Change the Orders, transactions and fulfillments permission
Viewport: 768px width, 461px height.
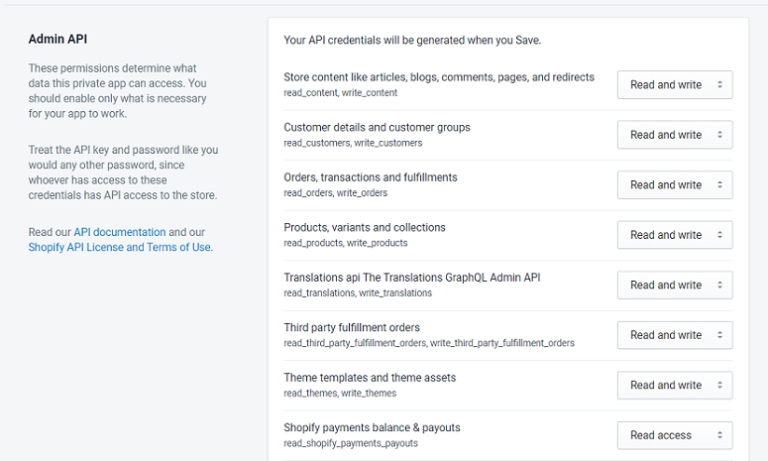click(x=674, y=185)
